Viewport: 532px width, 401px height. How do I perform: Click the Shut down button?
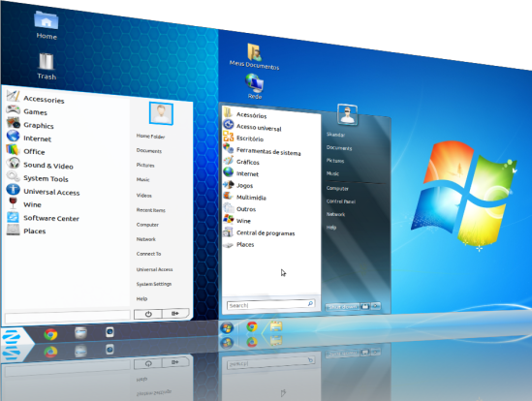[x=342, y=307]
